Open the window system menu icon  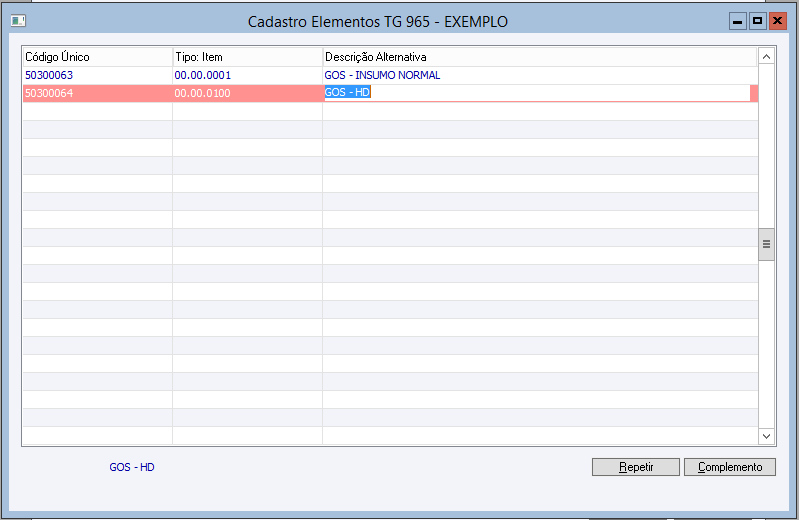click(x=19, y=20)
